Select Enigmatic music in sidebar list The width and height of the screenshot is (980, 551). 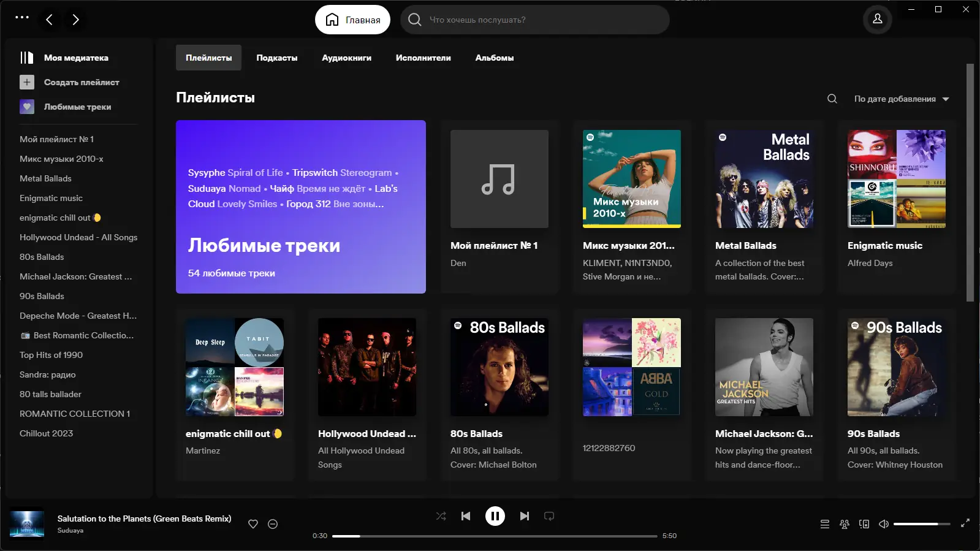(x=51, y=198)
